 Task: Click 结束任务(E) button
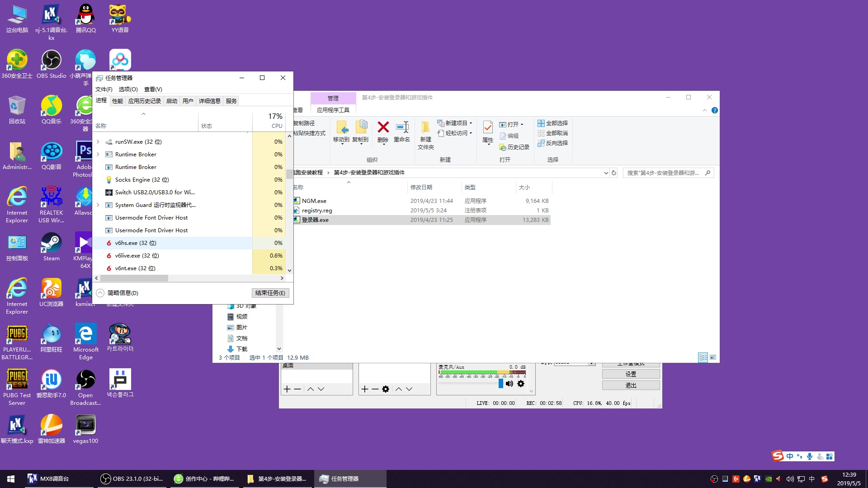pos(270,293)
